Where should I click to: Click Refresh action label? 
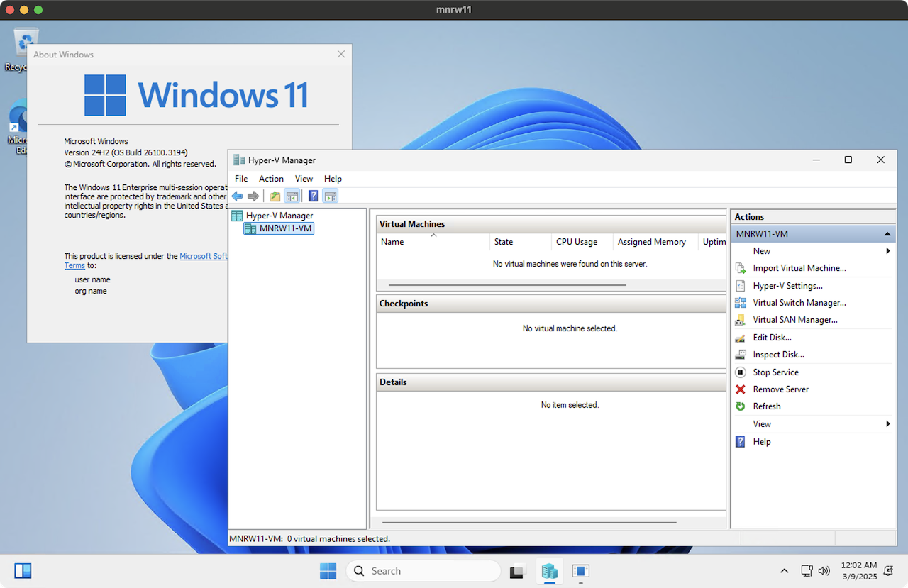click(767, 406)
